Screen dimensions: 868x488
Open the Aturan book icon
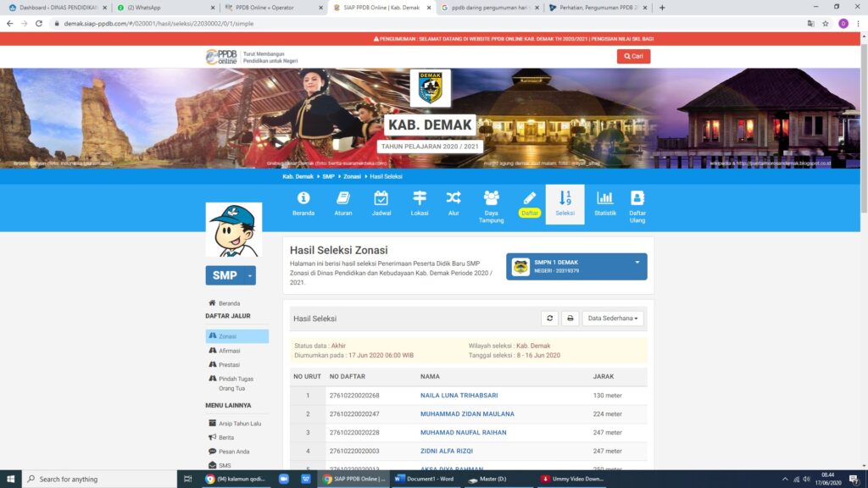(x=343, y=198)
